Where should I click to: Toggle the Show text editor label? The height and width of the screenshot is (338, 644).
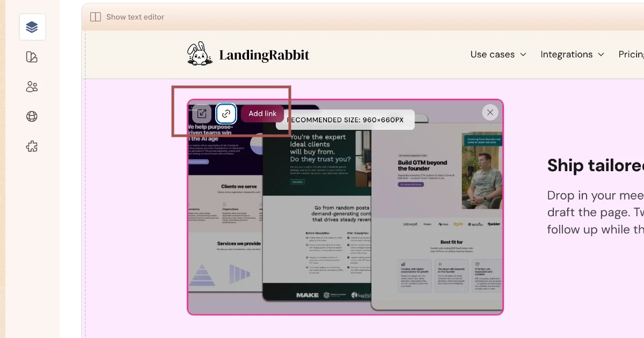135,17
